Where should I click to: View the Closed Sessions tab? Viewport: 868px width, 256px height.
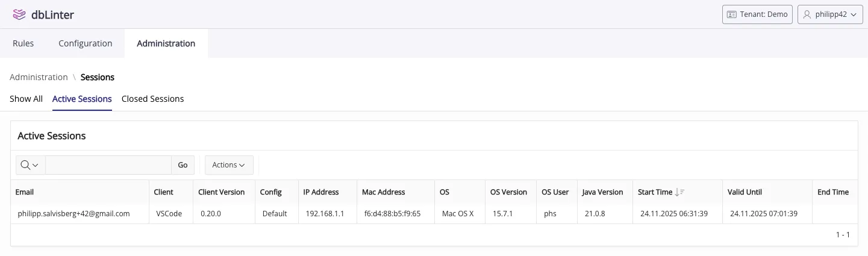152,99
